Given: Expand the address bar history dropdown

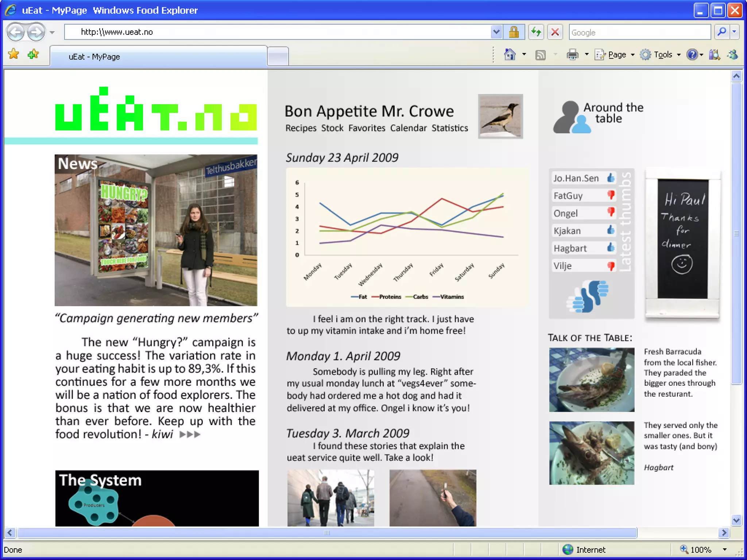Looking at the screenshot, I should (x=496, y=32).
